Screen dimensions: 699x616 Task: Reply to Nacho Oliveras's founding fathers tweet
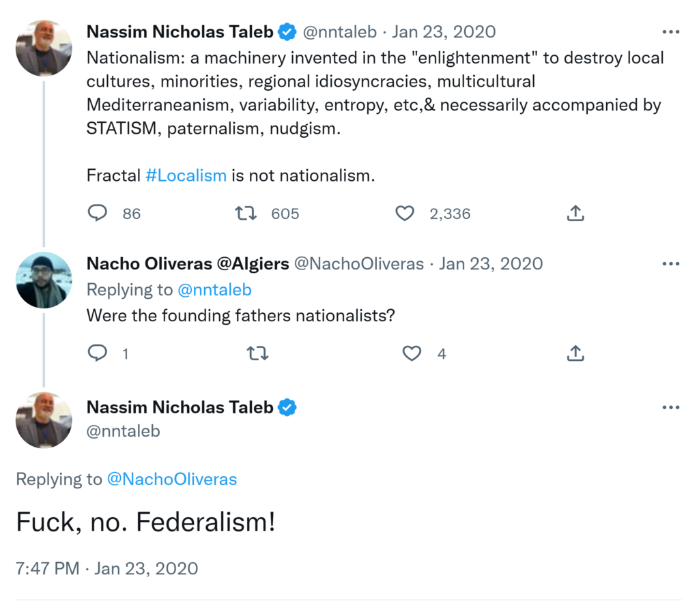click(98, 353)
